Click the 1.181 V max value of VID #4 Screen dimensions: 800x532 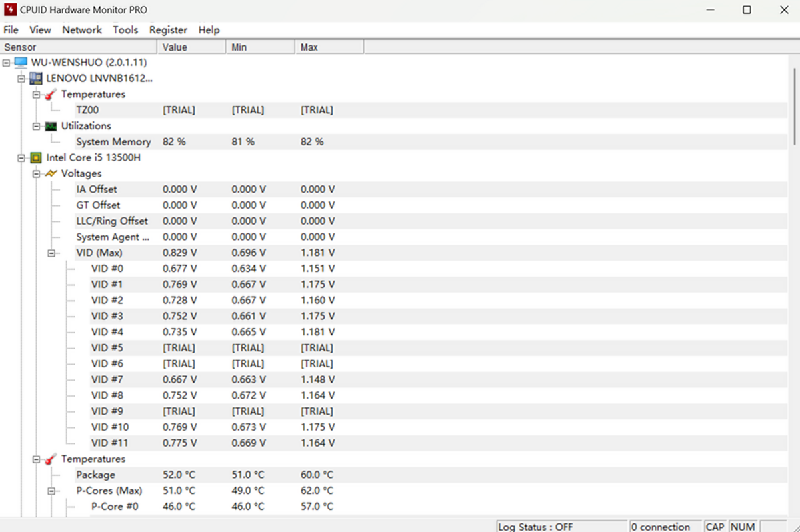click(318, 332)
